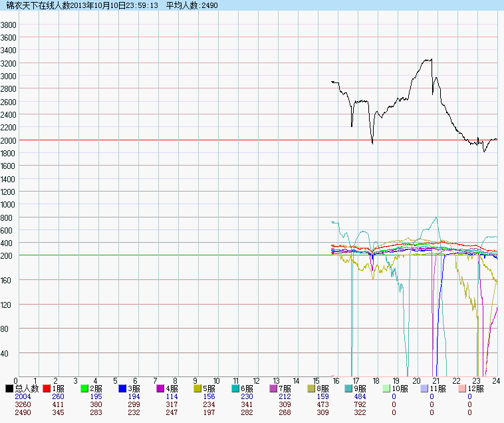Click hour 16 on the X axis

336,380
